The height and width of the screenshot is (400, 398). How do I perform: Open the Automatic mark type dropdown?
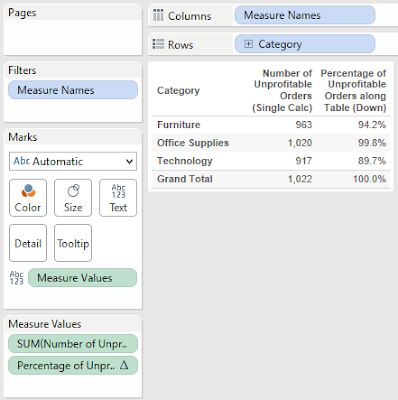click(x=73, y=161)
